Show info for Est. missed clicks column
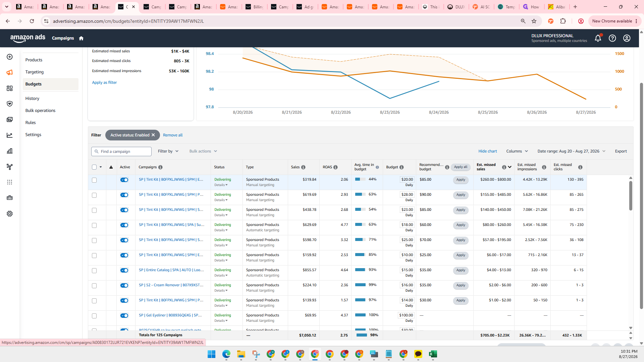The height and width of the screenshot is (362, 644). [x=580, y=167]
